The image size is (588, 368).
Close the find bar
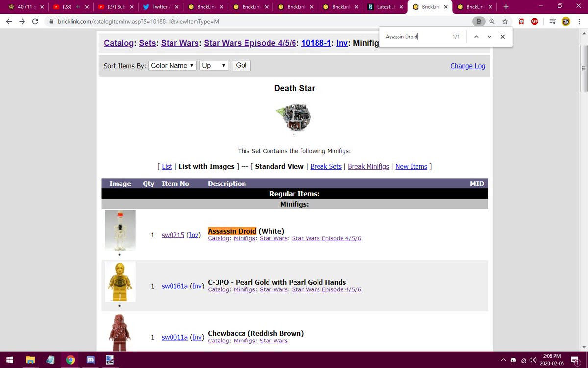pyautogui.click(x=502, y=37)
